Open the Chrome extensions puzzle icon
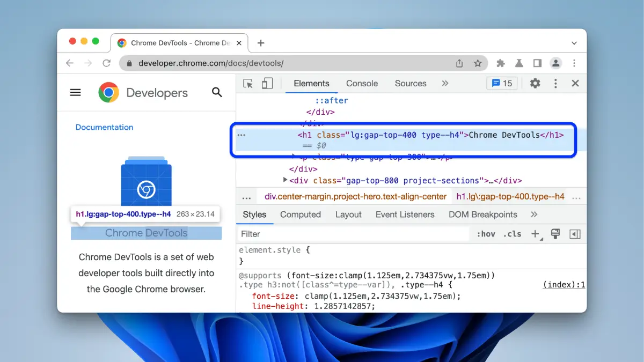The height and width of the screenshot is (362, 644). [501, 63]
